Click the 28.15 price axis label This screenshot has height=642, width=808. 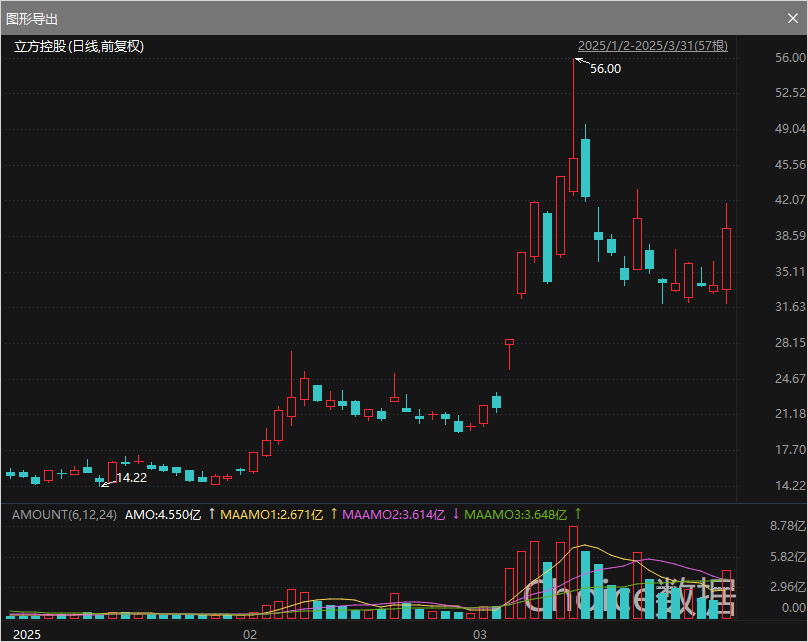click(790, 343)
